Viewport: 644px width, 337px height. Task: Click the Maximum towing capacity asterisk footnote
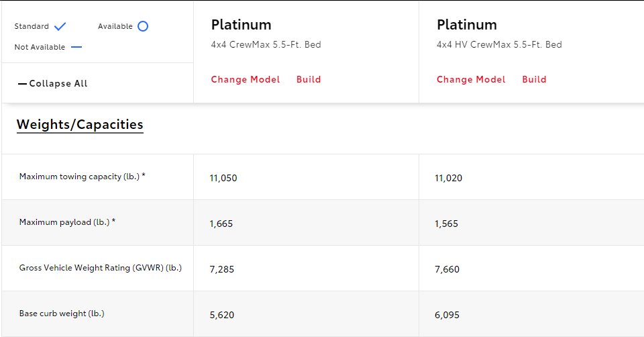click(x=144, y=175)
